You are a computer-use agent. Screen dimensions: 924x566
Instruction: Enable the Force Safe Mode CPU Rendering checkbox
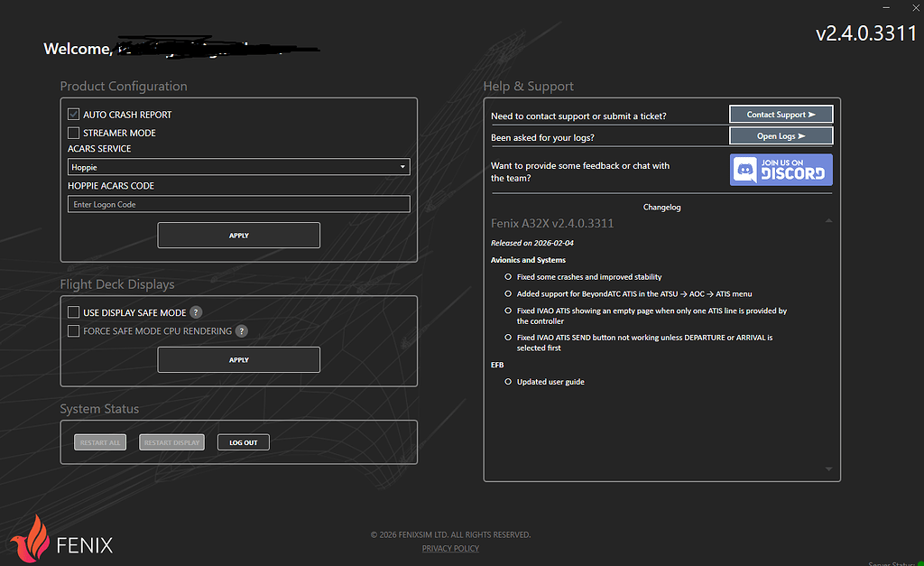pos(74,331)
